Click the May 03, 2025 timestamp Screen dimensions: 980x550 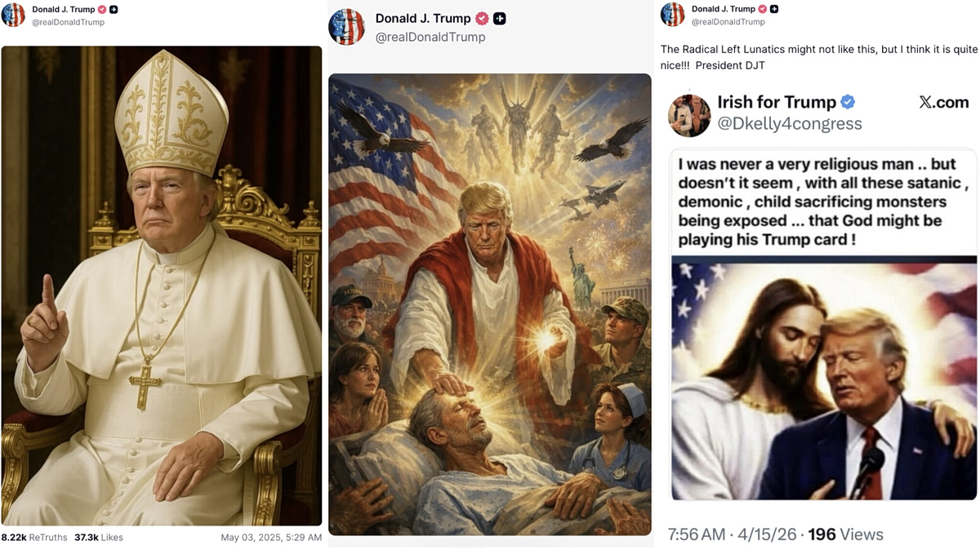click(271, 538)
